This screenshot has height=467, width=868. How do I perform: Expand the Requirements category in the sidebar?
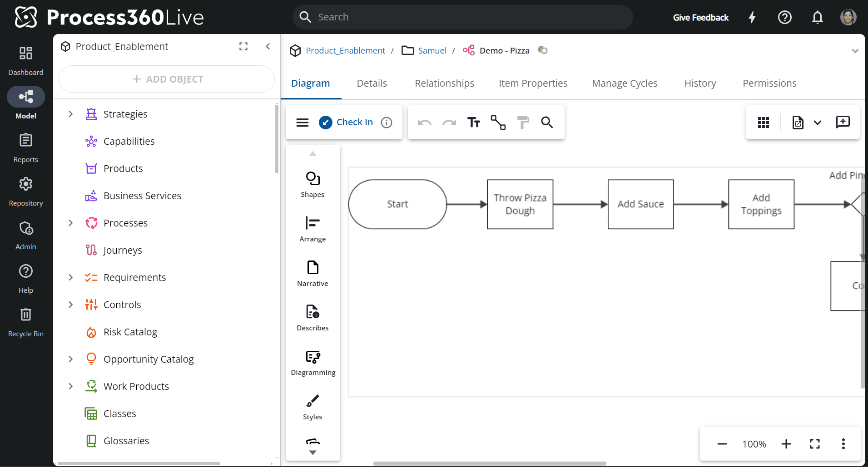[70, 277]
